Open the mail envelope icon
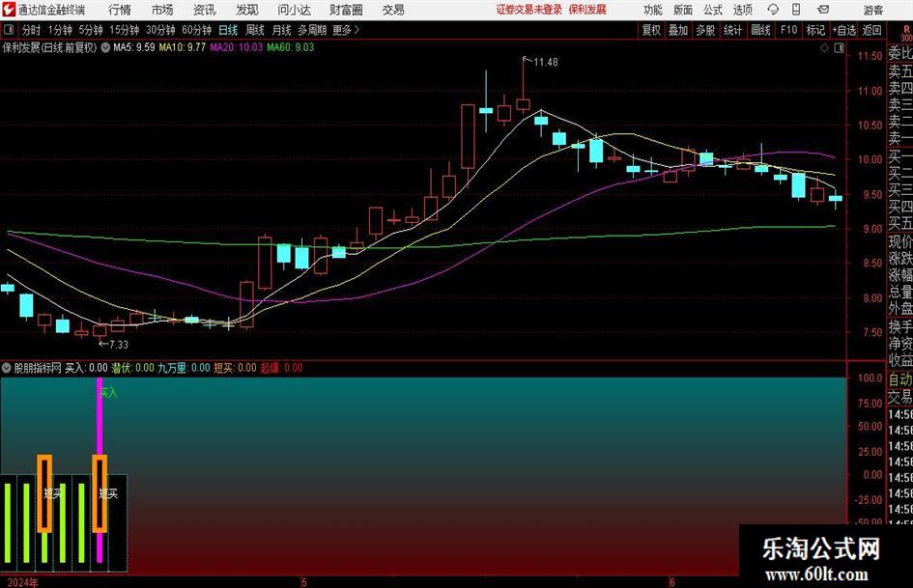This screenshot has width=913, height=588. click(823, 10)
